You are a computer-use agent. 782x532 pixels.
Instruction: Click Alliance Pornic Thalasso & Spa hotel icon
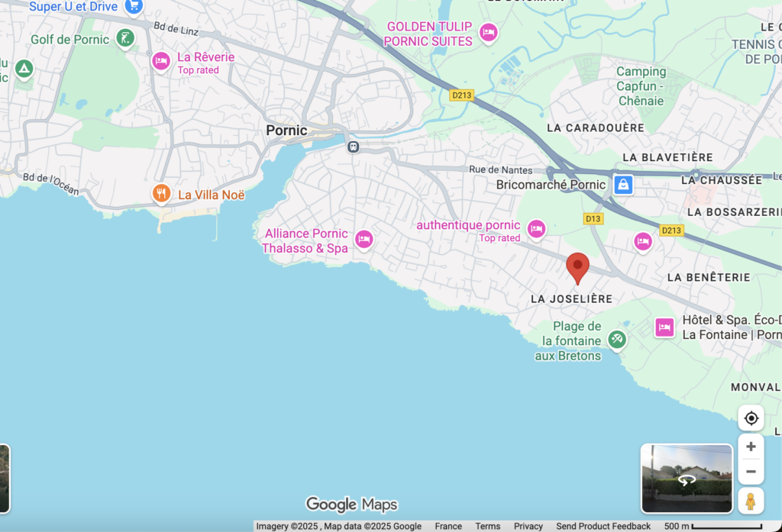(364, 240)
